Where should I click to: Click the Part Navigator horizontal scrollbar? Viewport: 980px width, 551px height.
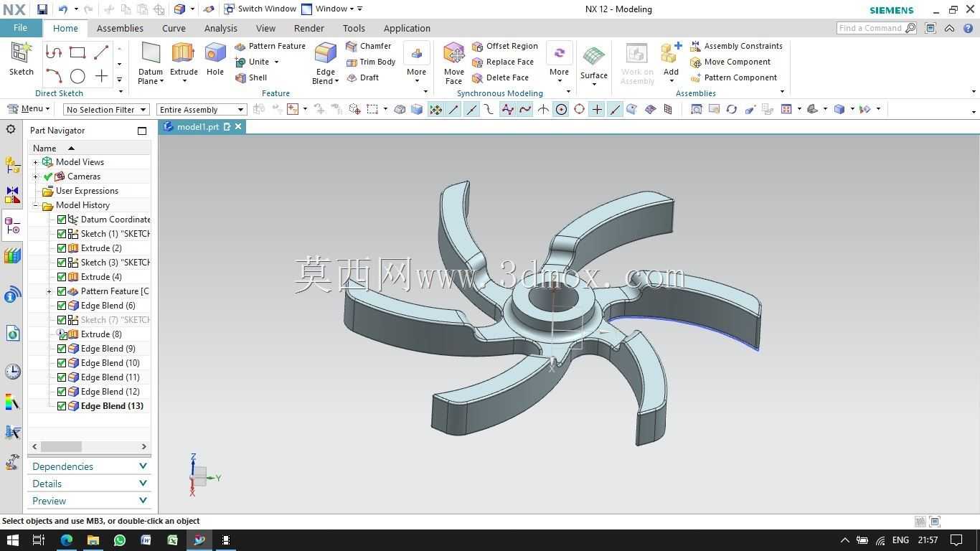[x=90, y=446]
